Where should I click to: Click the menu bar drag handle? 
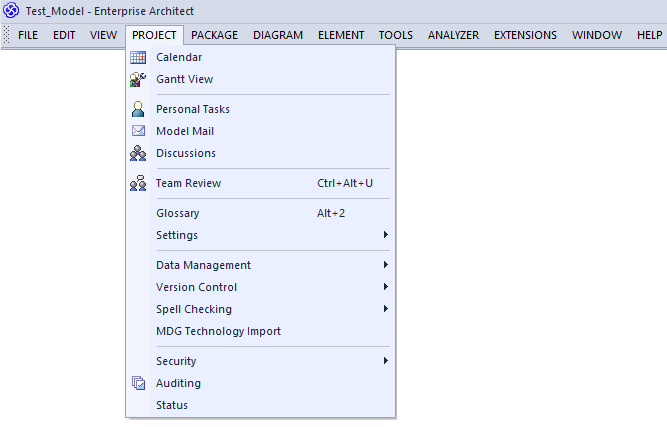pos(6,34)
